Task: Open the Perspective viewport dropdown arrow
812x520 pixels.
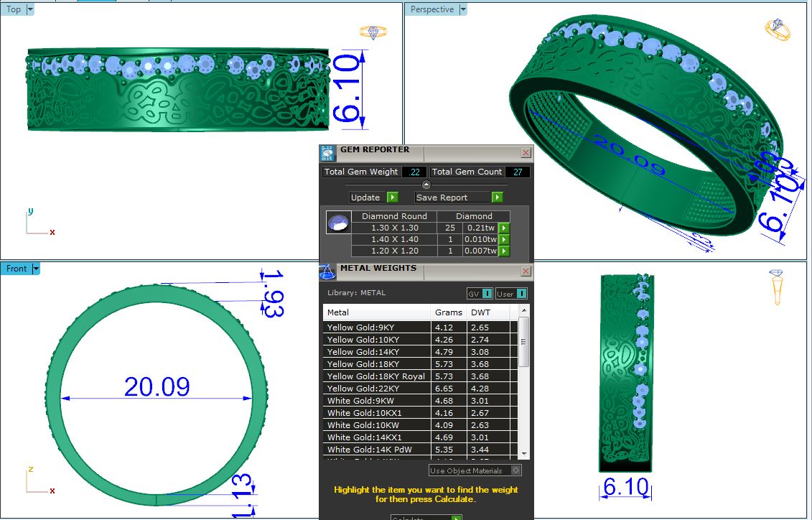Action: tap(463, 10)
